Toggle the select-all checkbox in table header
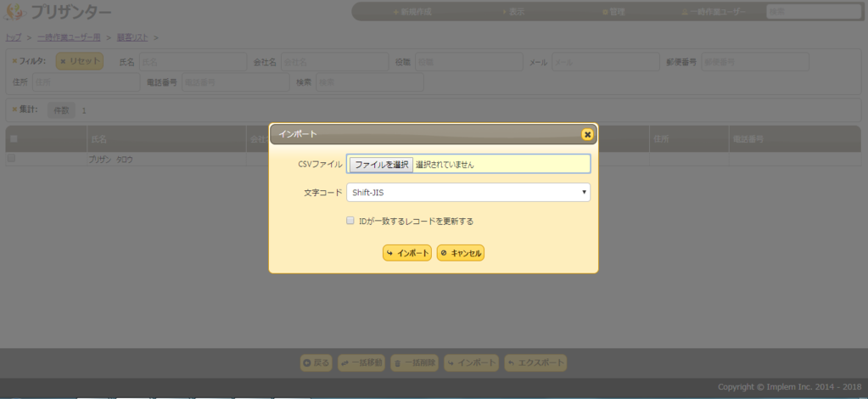868x399 pixels. (x=14, y=139)
